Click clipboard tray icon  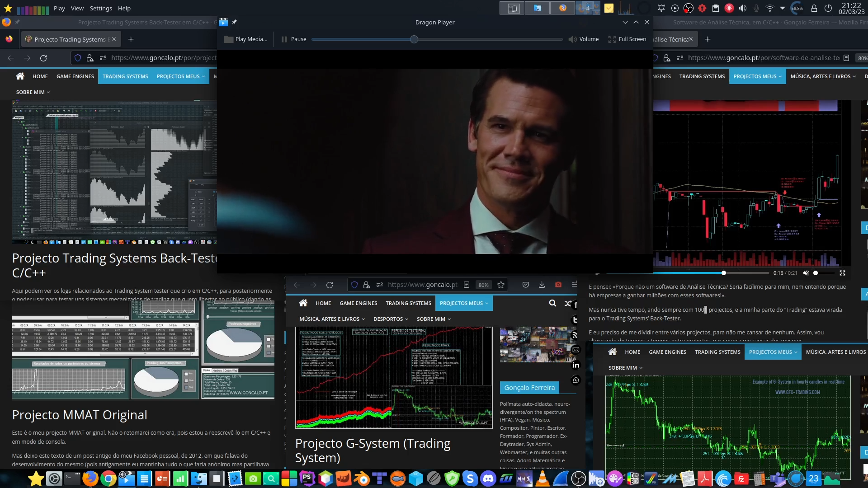click(x=716, y=8)
